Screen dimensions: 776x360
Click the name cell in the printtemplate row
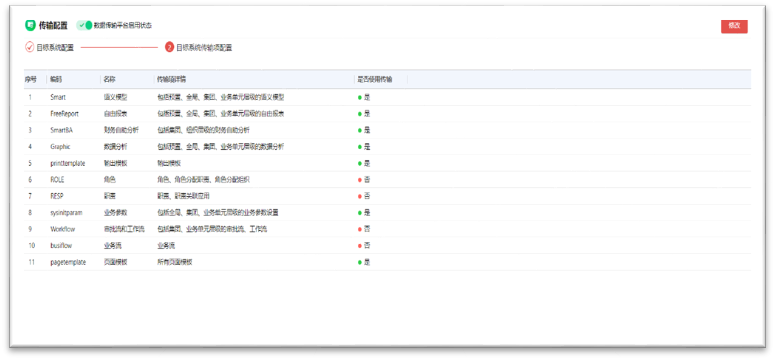tap(115, 163)
